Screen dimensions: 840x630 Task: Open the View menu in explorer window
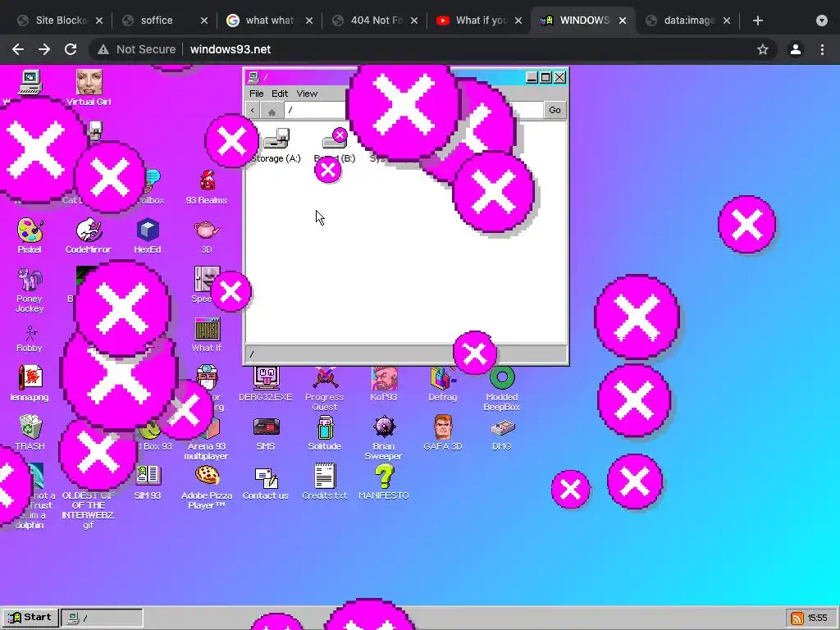click(307, 94)
